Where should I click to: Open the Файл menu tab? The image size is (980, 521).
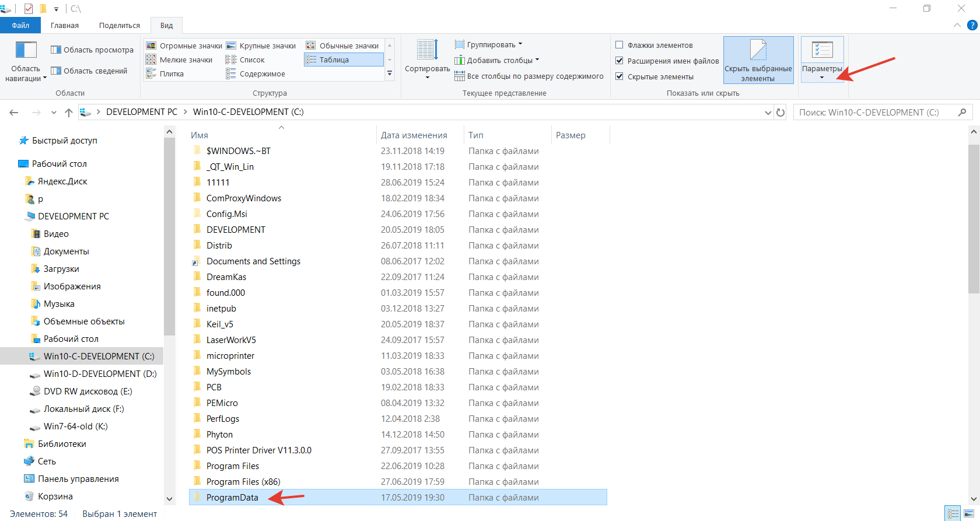[20, 25]
